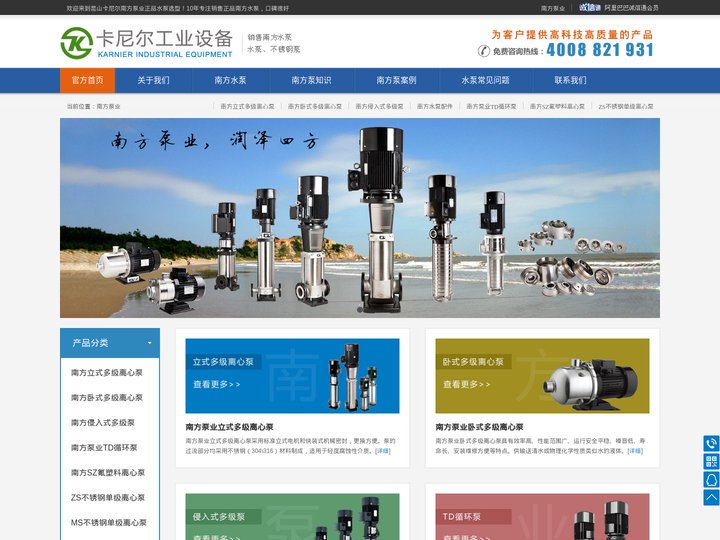Open sub-nav 南方侵入式多级泵
This screenshot has height=540, width=720.
coord(379,107)
